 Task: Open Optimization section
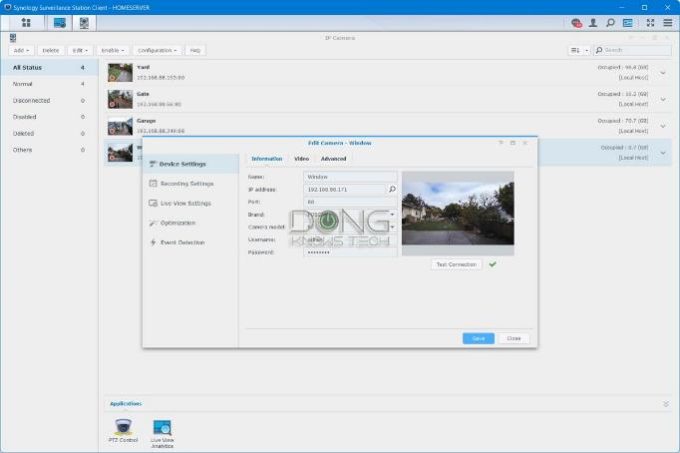[191, 223]
